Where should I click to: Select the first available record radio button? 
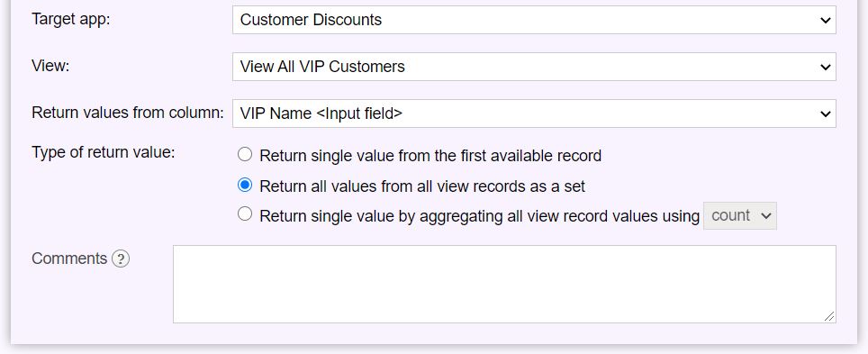[x=245, y=155]
